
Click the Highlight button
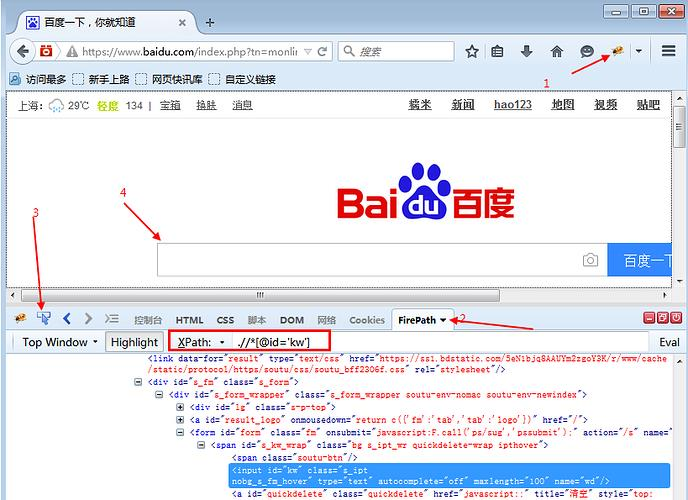tap(134, 342)
